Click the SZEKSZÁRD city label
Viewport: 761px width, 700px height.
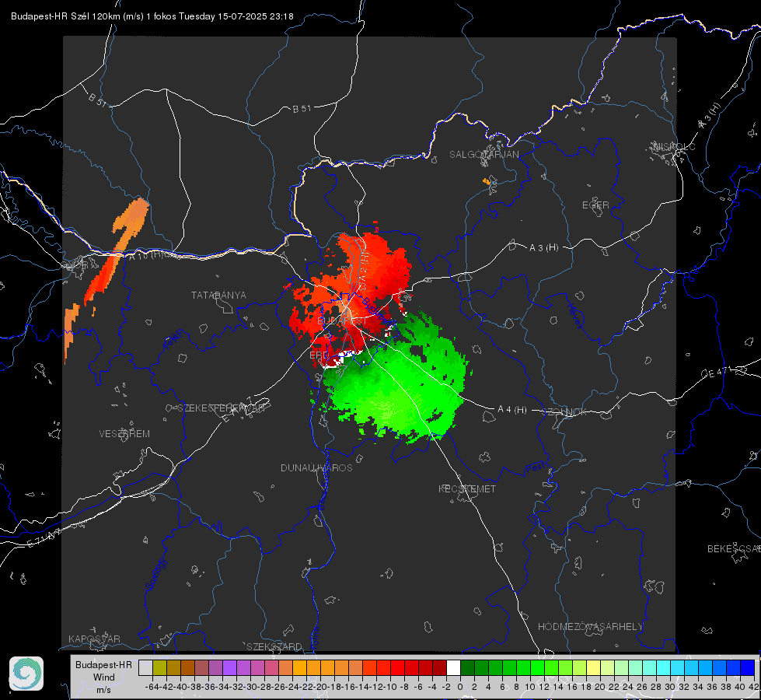[x=274, y=646]
